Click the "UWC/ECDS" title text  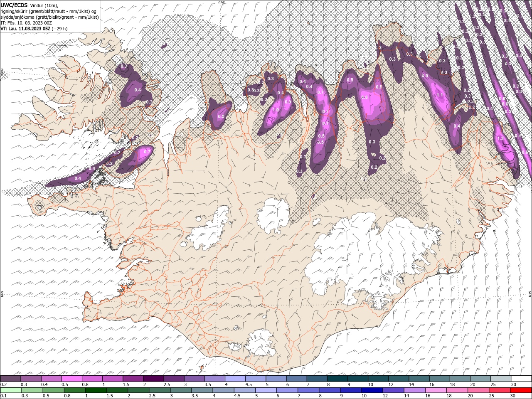(14, 5)
